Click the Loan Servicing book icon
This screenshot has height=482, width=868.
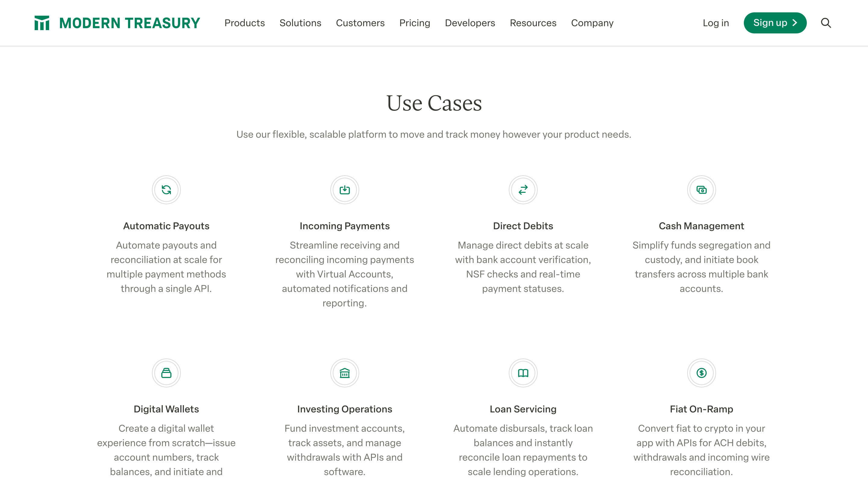(523, 373)
